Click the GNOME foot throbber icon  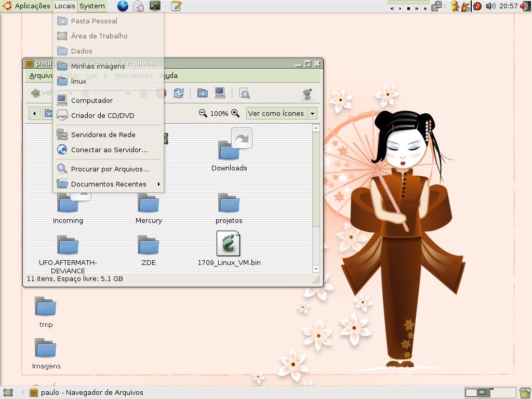point(308,94)
